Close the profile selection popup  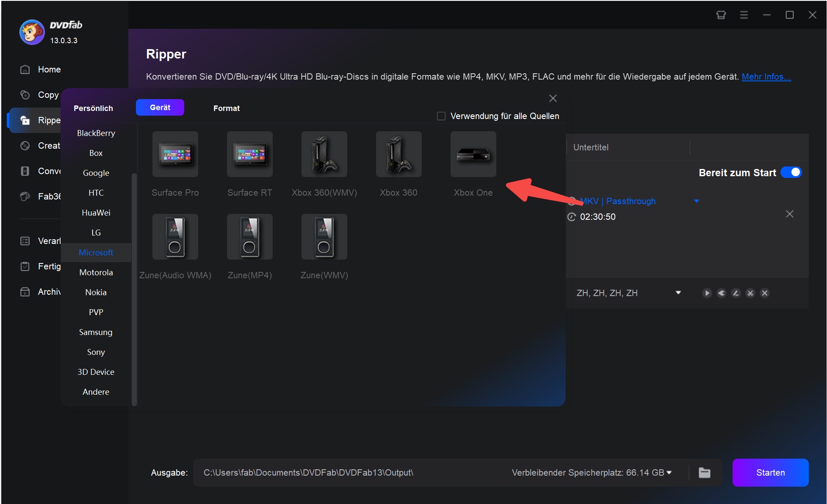point(553,98)
